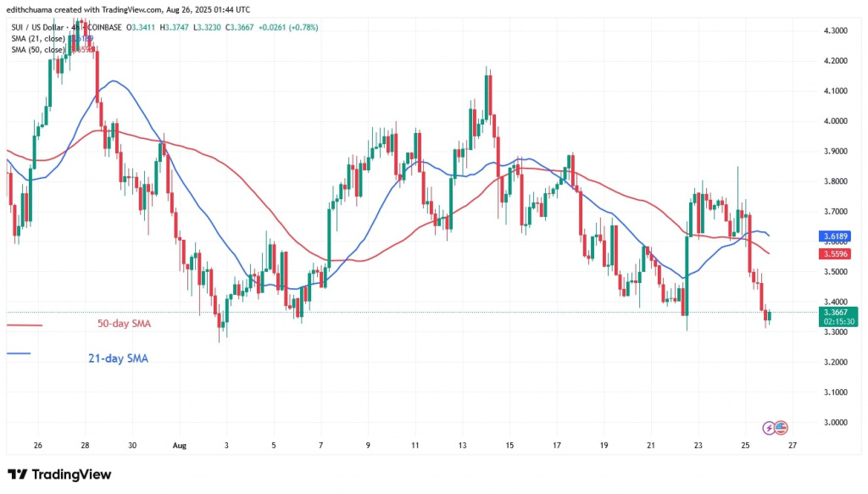868x494 pixels.
Task: Click the red 50-day SMA legend line
Action: pyautogui.click(x=24, y=325)
